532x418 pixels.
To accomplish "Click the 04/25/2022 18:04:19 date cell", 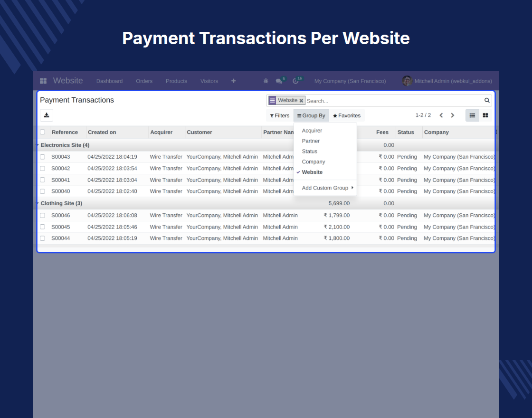I will 112,157.
